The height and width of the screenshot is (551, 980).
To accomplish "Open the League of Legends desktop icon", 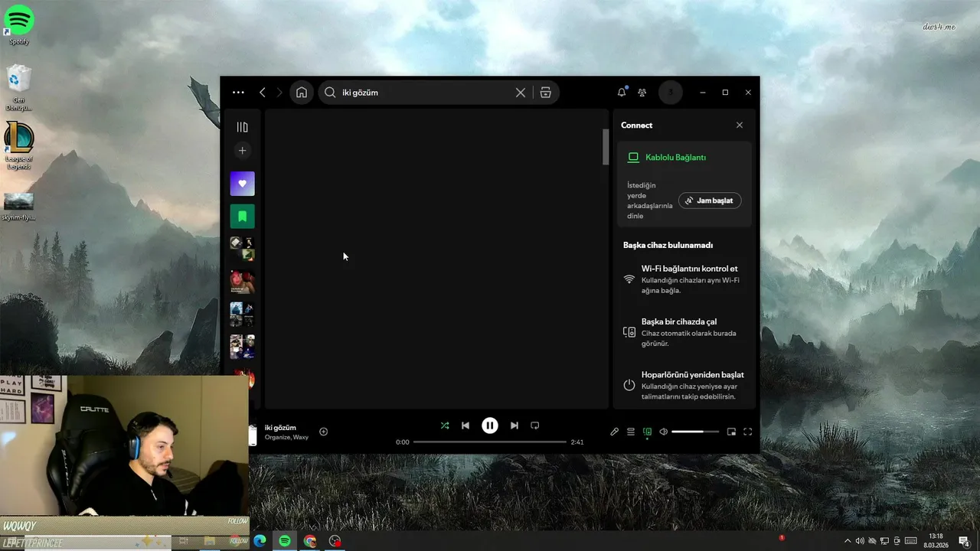I will click(x=19, y=145).
